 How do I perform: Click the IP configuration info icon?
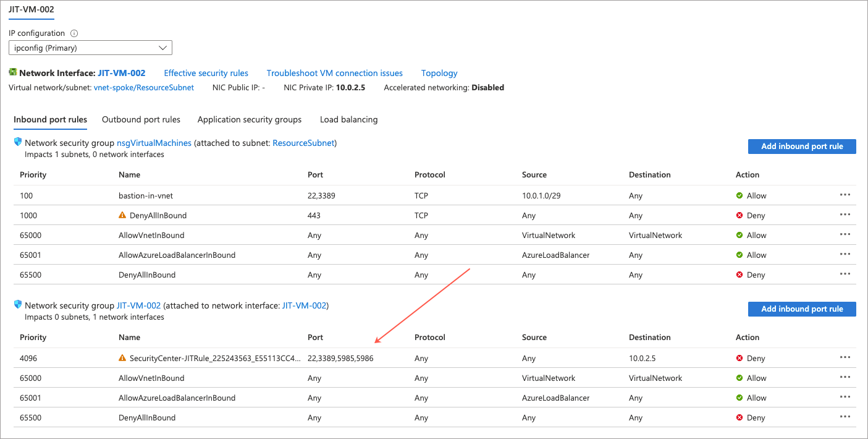(74, 33)
